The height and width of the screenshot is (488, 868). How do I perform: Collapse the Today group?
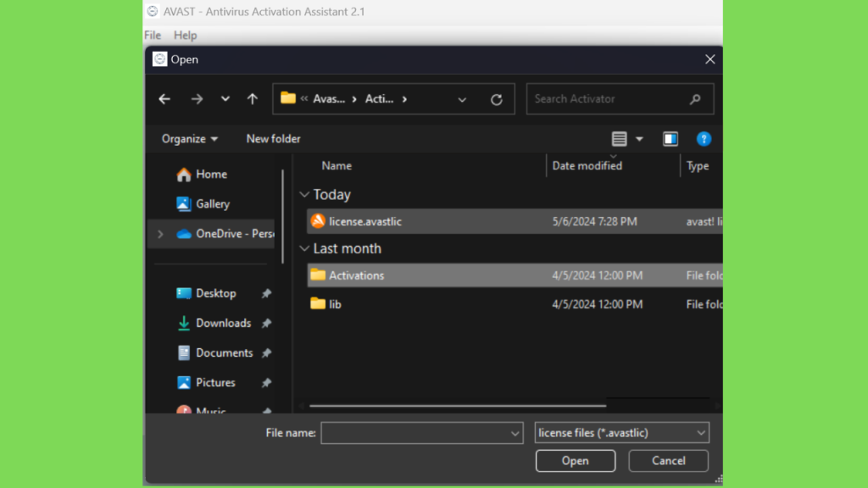coord(304,194)
